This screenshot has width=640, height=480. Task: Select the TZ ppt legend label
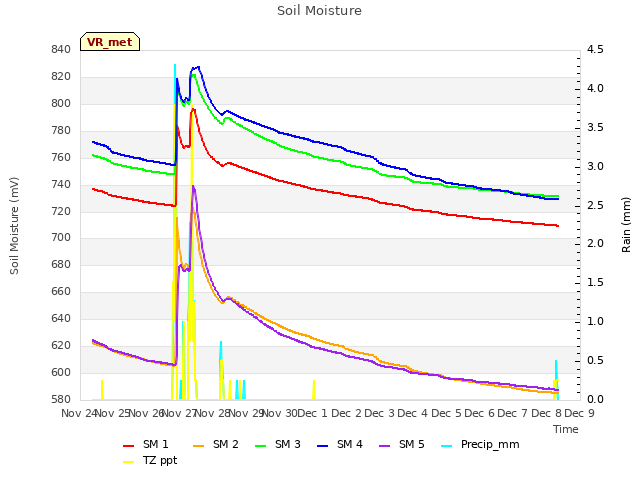point(160,460)
